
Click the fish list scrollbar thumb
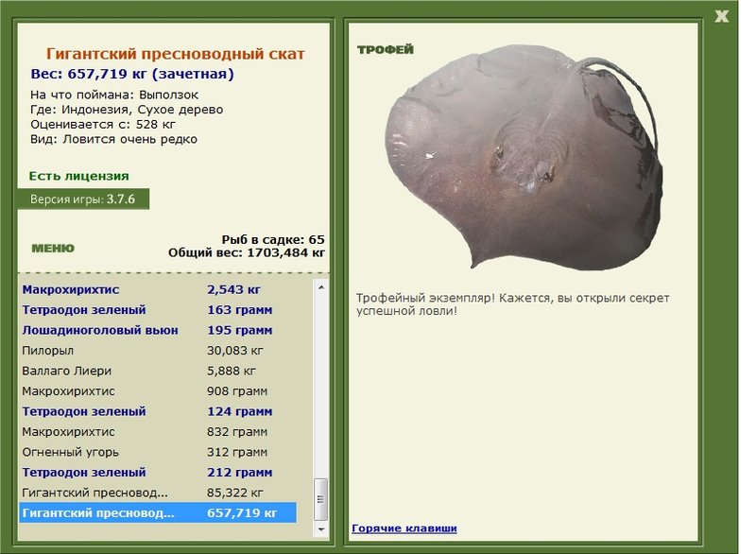click(321, 499)
